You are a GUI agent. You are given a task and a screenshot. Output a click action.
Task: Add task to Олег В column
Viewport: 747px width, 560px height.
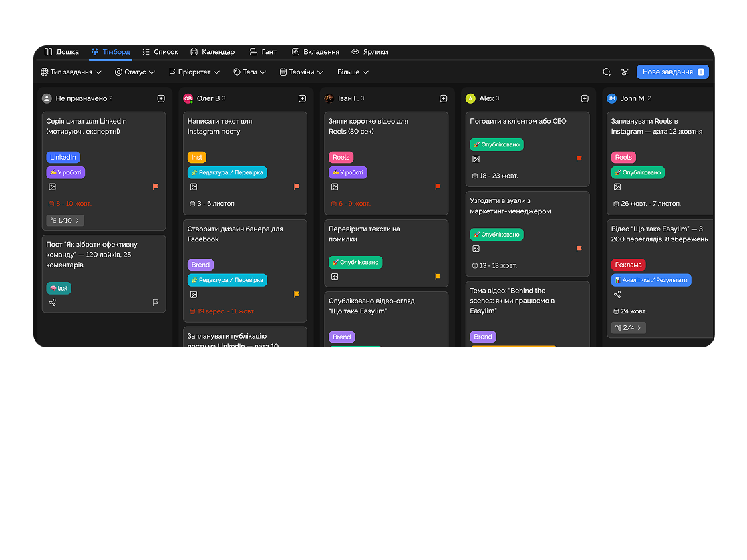[302, 98]
